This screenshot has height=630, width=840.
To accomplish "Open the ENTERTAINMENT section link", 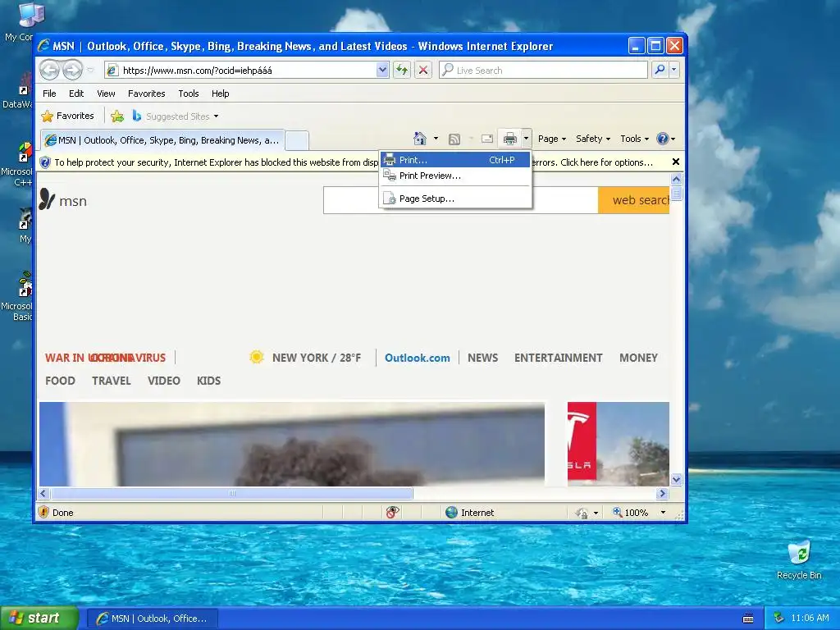I will (x=558, y=358).
